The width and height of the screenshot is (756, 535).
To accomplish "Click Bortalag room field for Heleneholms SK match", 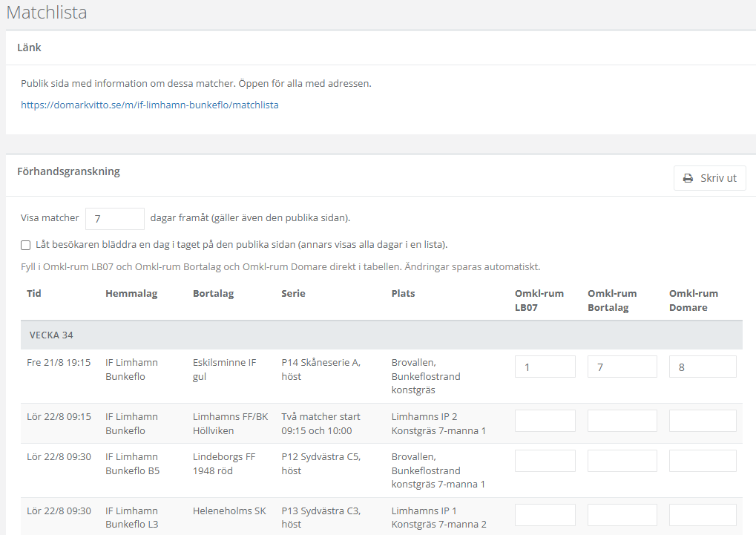I will pos(622,515).
